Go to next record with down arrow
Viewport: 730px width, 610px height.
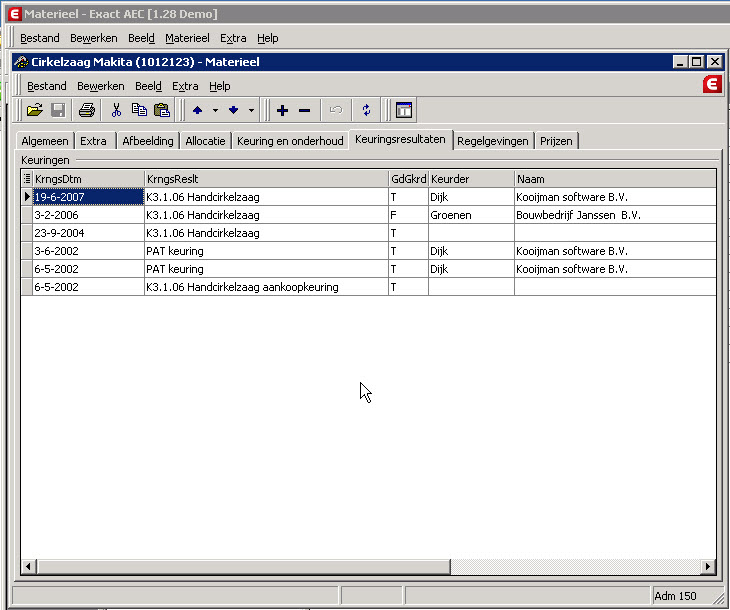click(233, 110)
